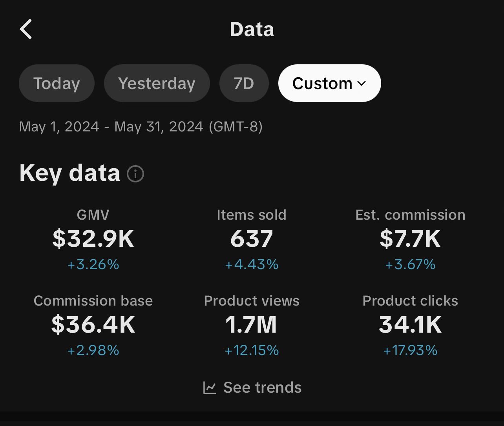Tap the Product clicks +17.93% change
The image size is (504, 426).
410,350
